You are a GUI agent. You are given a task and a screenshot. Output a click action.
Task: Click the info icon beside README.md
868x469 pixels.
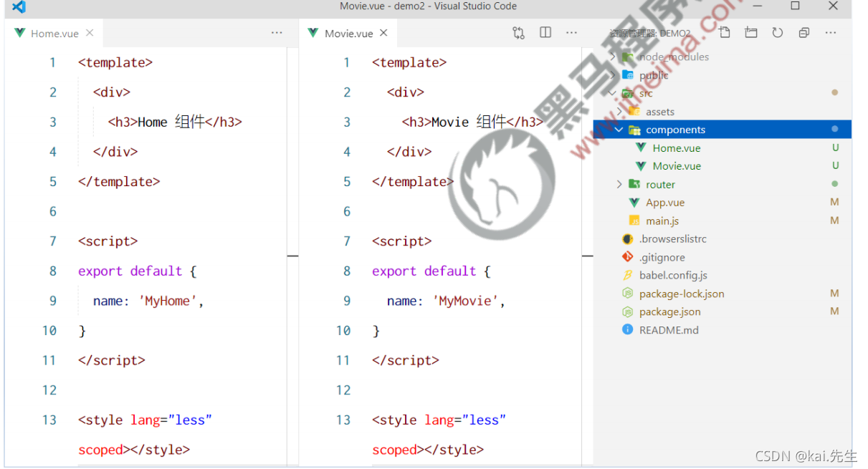tap(628, 330)
